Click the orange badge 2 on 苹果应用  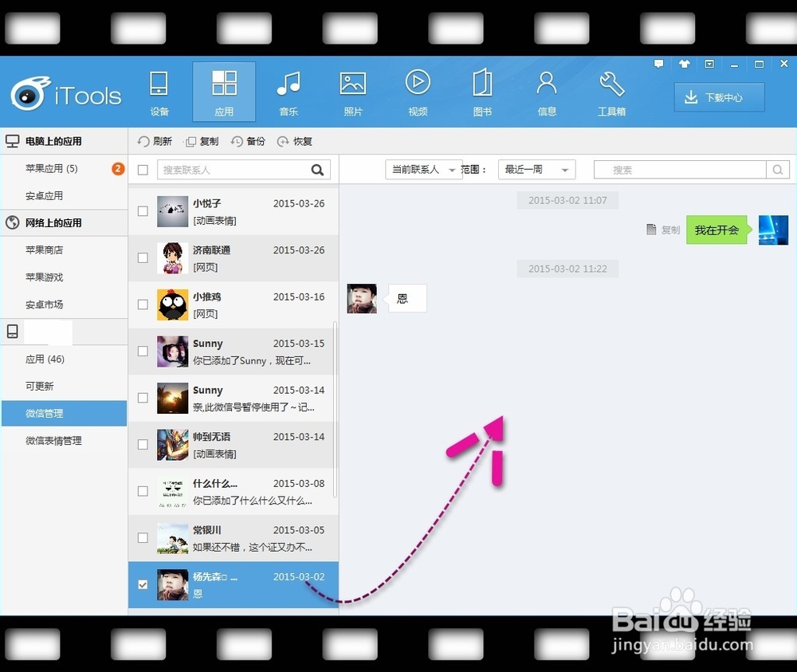click(x=118, y=168)
